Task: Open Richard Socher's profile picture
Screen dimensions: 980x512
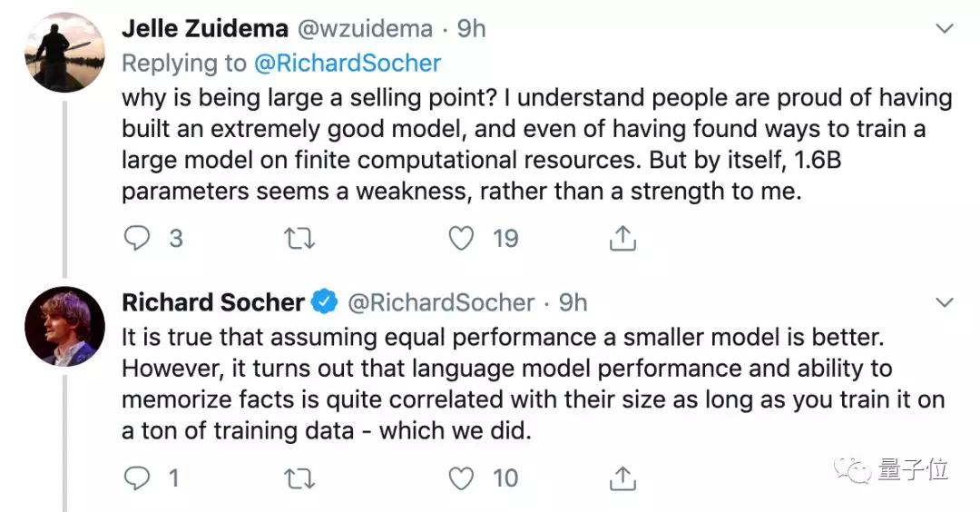Action: click(64, 326)
